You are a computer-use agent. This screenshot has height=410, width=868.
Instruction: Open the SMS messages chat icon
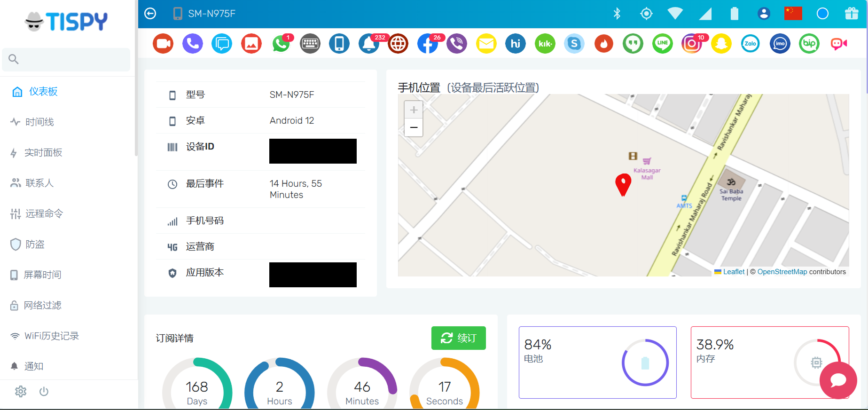point(222,44)
